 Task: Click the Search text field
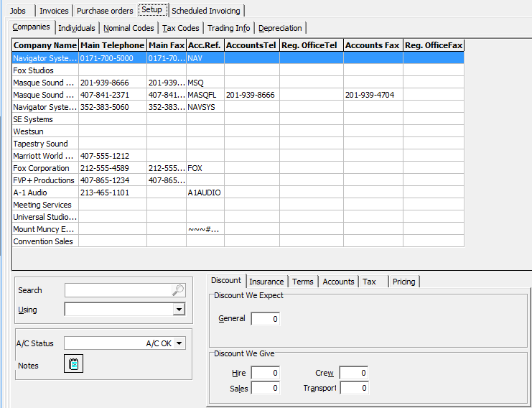(118, 290)
